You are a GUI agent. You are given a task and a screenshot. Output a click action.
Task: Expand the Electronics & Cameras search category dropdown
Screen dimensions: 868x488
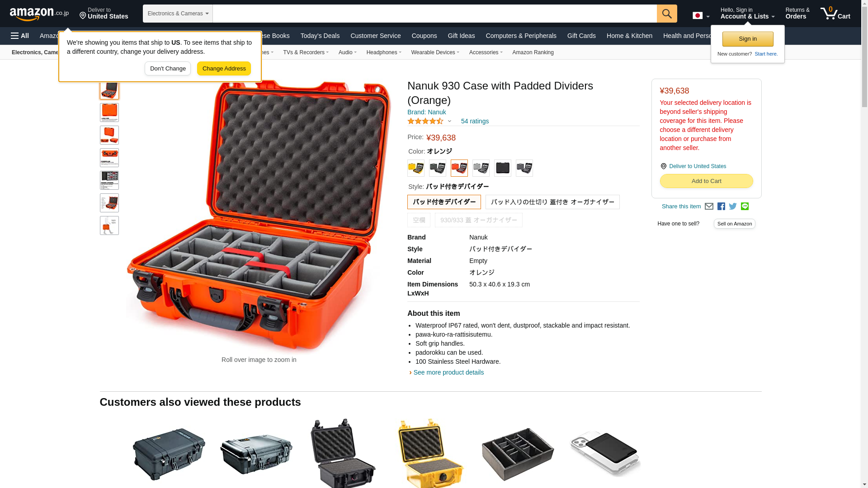[178, 14]
